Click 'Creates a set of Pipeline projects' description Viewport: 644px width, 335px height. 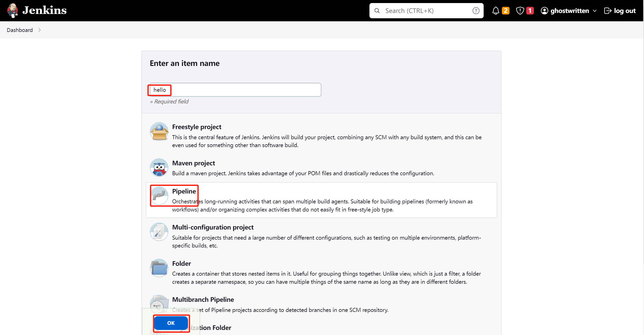280,310
